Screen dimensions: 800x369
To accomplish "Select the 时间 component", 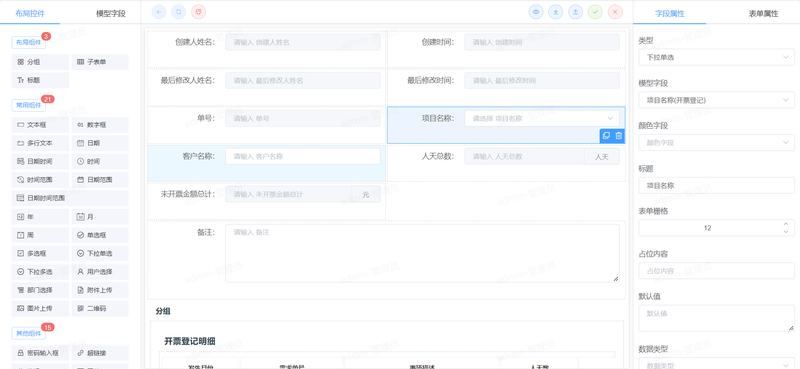I will click(x=100, y=162).
